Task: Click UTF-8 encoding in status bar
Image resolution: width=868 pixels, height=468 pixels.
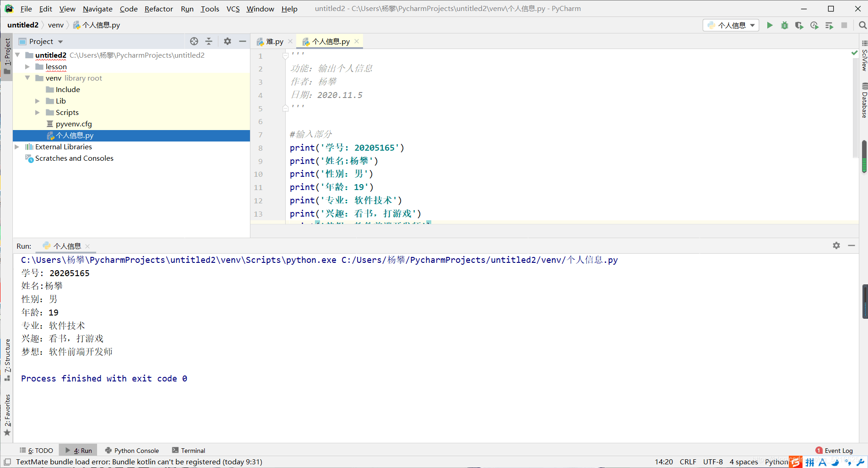Action: (x=713, y=462)
